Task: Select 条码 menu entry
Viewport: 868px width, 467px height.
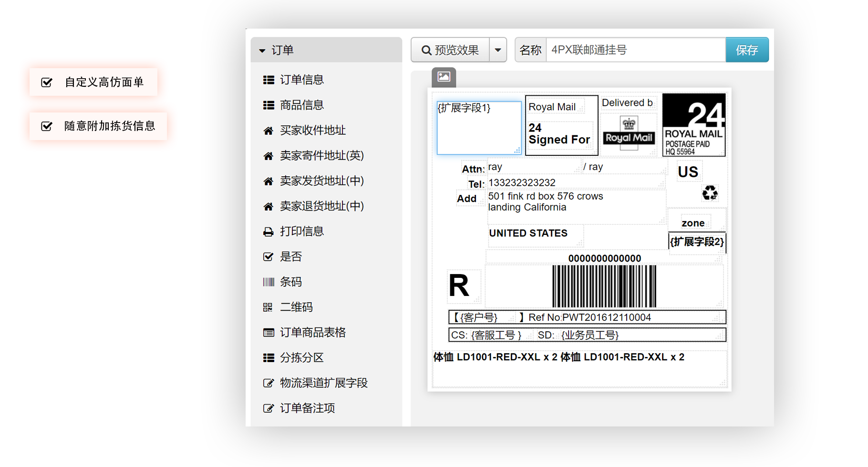Action: pyautogui.click(x=291, y=282)
